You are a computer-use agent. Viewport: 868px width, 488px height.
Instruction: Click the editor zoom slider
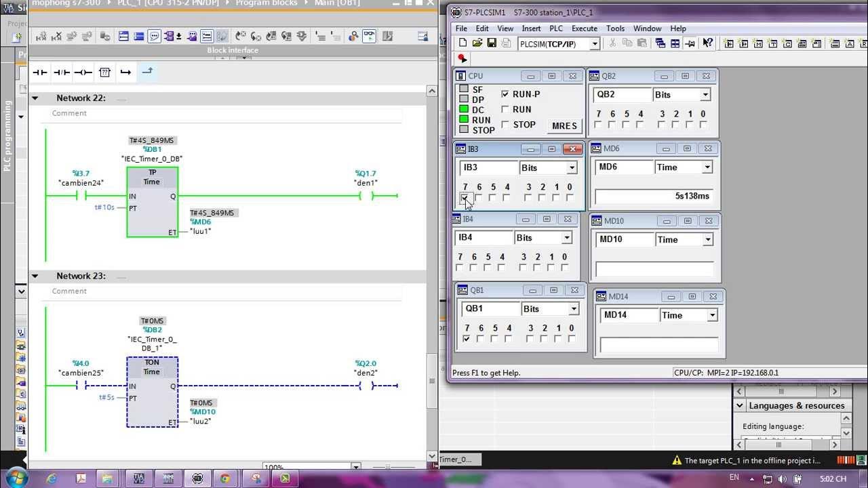[x=388, y=467]
